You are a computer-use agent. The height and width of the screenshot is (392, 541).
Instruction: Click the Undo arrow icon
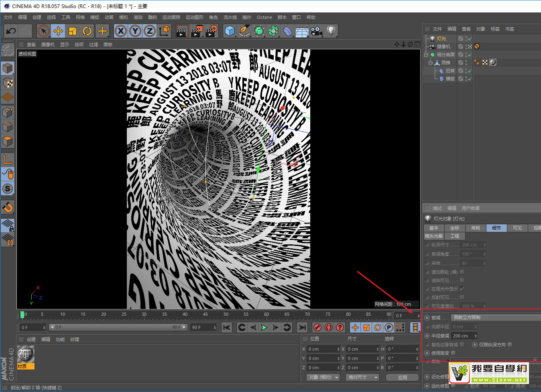pyautogui.click(x=11, y=31)
